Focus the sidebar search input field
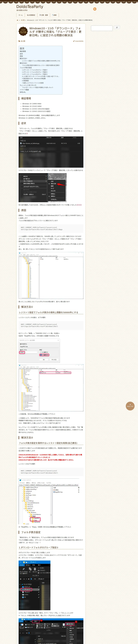Screen dimensions: 138x644 pos(102,28)
